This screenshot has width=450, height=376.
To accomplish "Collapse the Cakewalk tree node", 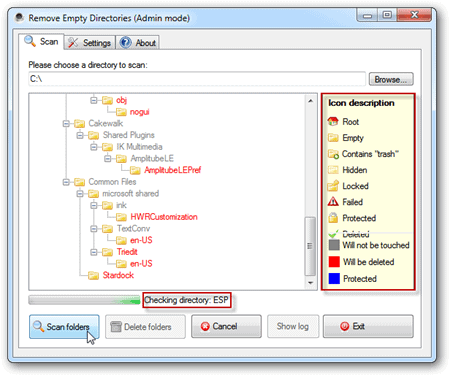I will [x=66, y=124].
